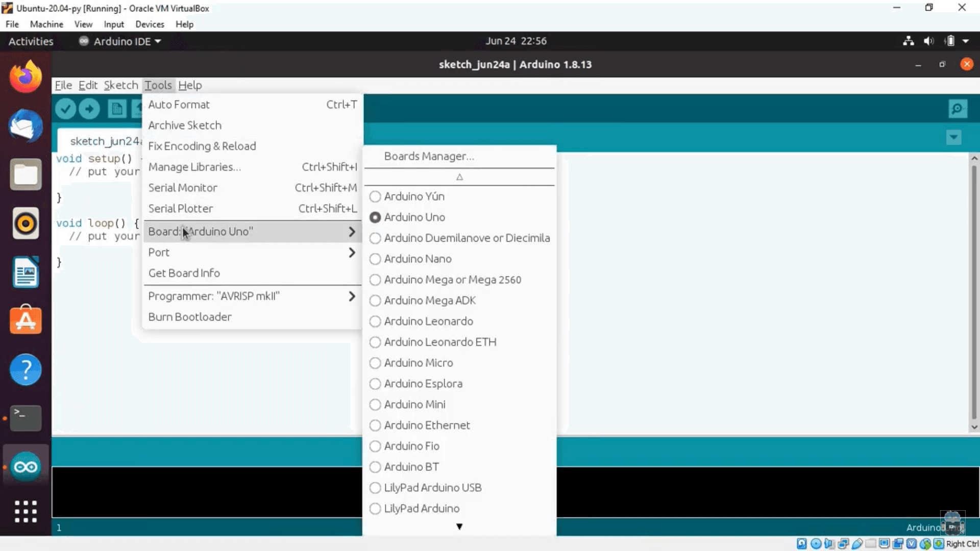This screenshot has width=980, height=551.
Task: Click the volume speaker icon in top bar
Action: [x=928, y=41]
